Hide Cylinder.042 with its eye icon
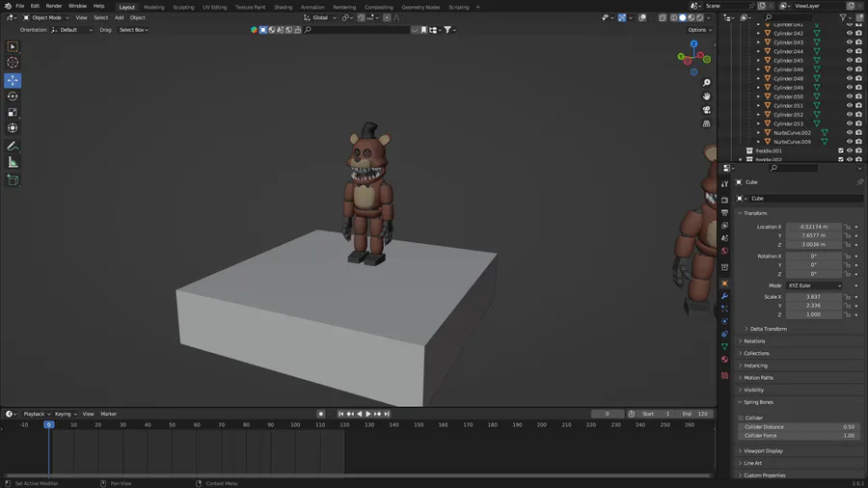Screen dimensions: 868x488 tap(849, 33)
